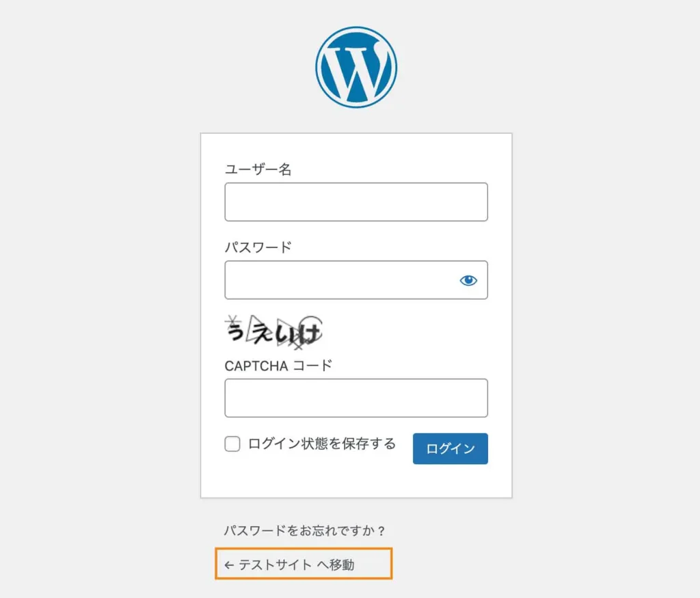This screenshot has height=598, width=700.
Task: Click the え character in the CAPTCHA
Action: coord(260,333)
